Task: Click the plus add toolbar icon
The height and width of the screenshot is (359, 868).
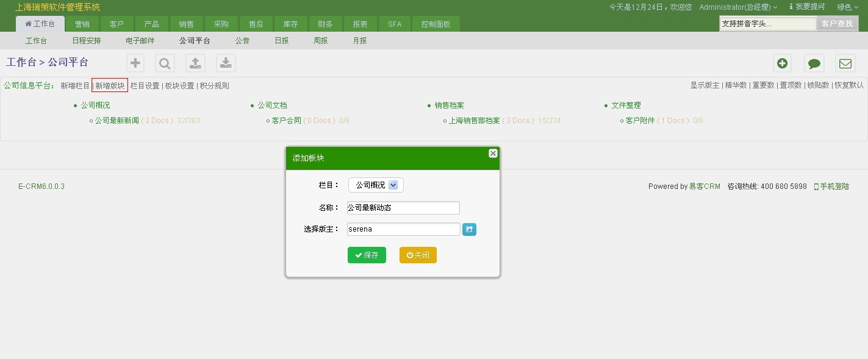Action: click(135, 63)
